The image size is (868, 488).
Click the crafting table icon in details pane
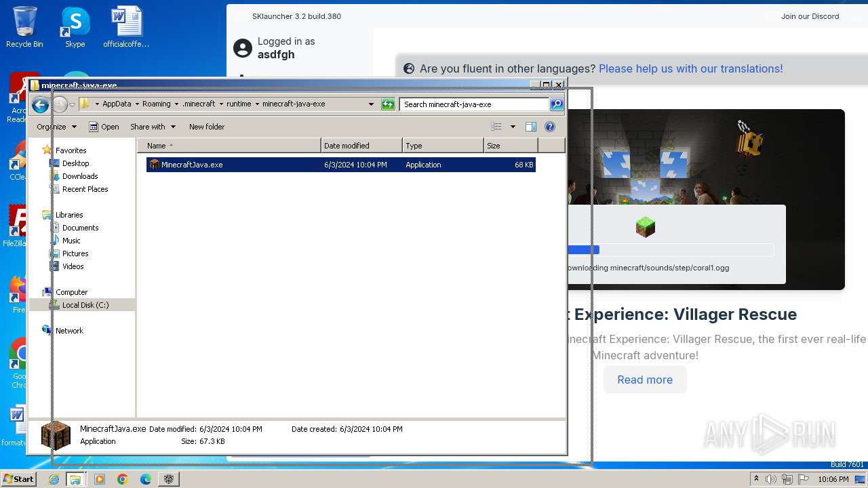pyautogui.click(x=56, y=436)
